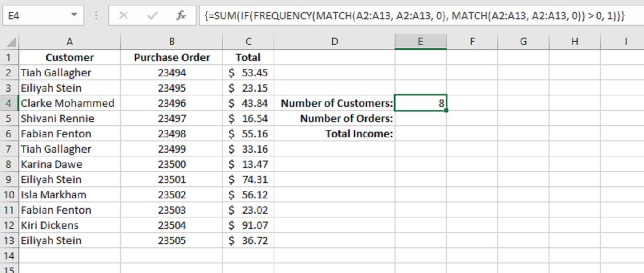The height and width of the screenshot is (273, 644).
Task: Click the fill handle of cell E4
Action: 446,111
